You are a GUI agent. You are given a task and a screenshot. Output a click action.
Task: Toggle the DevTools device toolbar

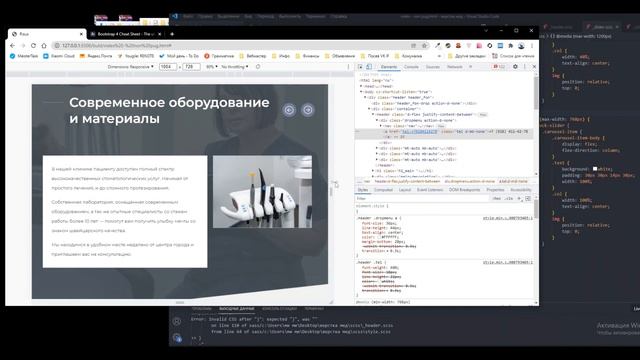pos(369,67)
